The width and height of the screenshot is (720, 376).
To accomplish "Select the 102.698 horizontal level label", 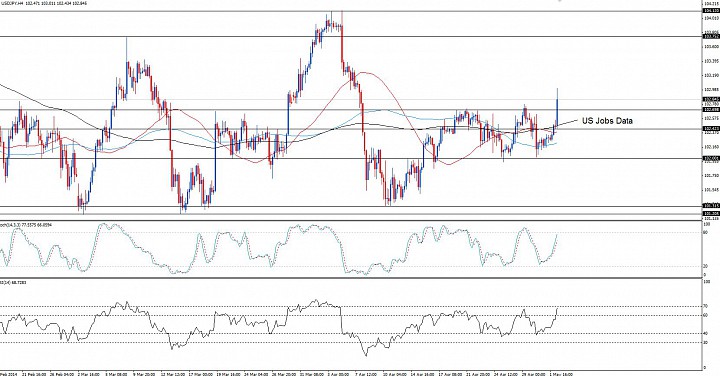I will (x=711, y=109).
